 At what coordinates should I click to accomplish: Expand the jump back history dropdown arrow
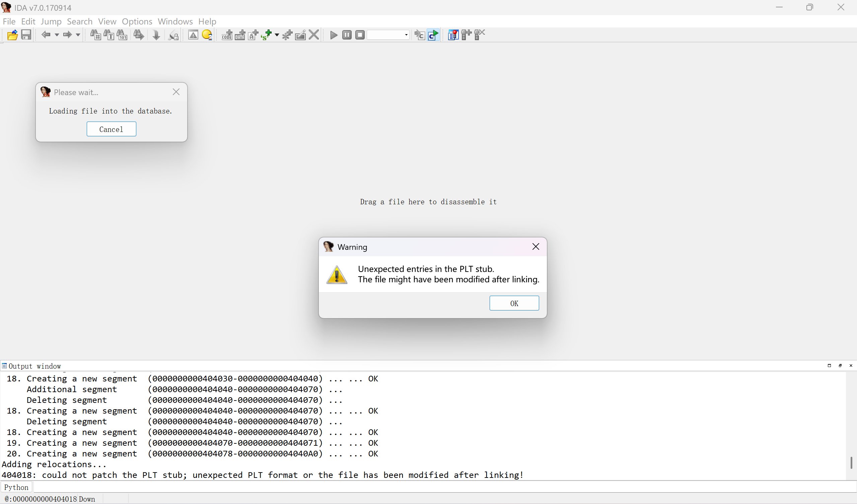click(57, 35)
